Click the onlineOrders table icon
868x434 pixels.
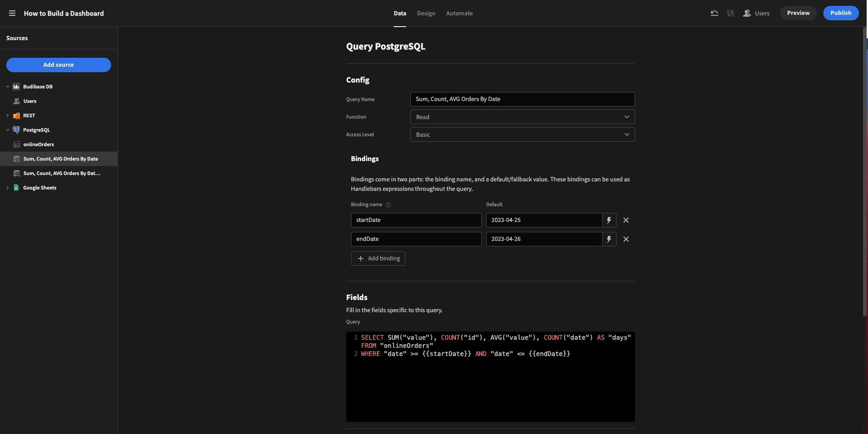[17, 144]
